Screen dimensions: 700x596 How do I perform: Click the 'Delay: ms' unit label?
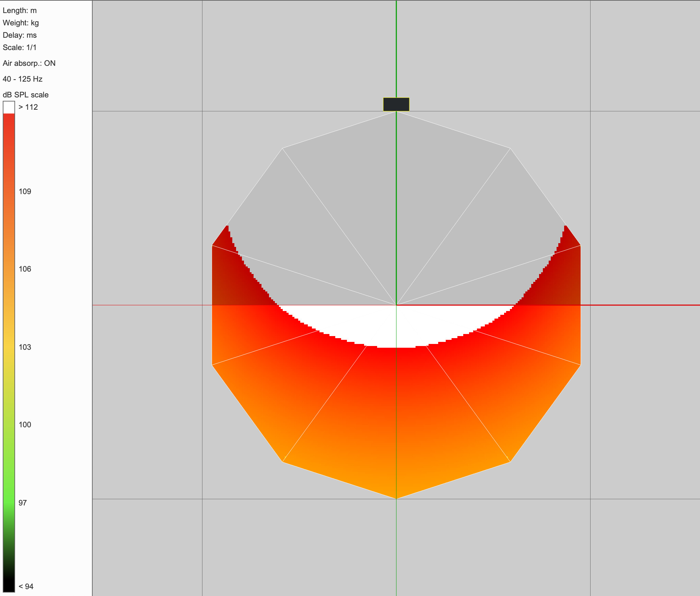pos(20,35)
